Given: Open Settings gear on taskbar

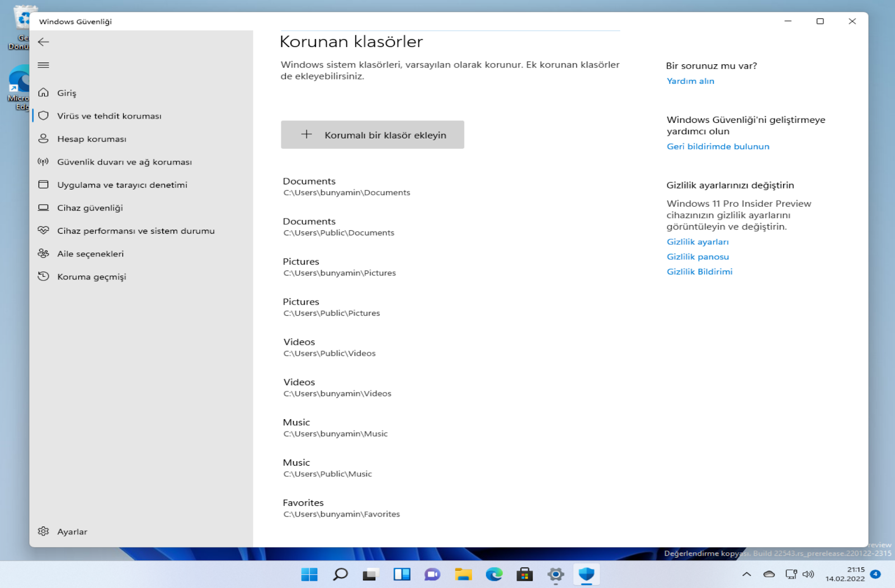Looking at the screenshot, I should [x=555, y=574].
